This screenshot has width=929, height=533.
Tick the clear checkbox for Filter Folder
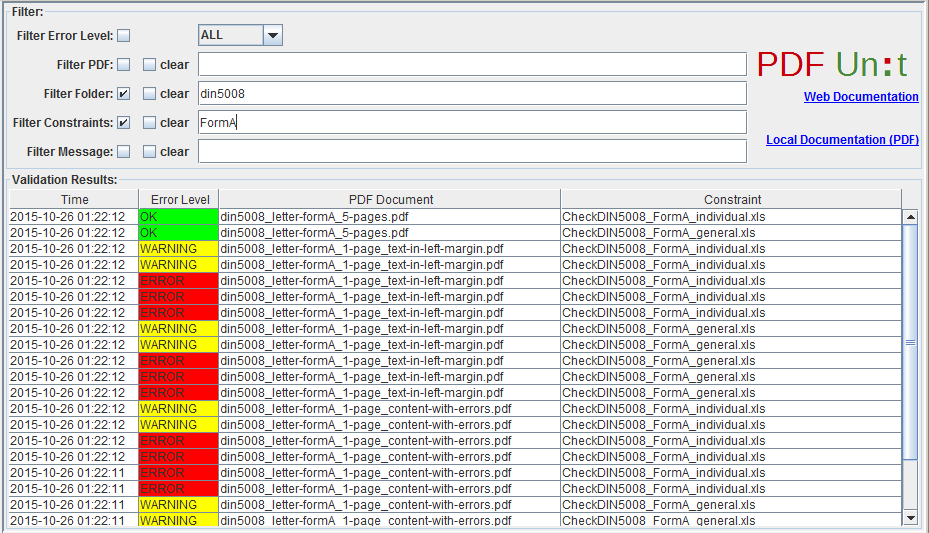[149, 94]
